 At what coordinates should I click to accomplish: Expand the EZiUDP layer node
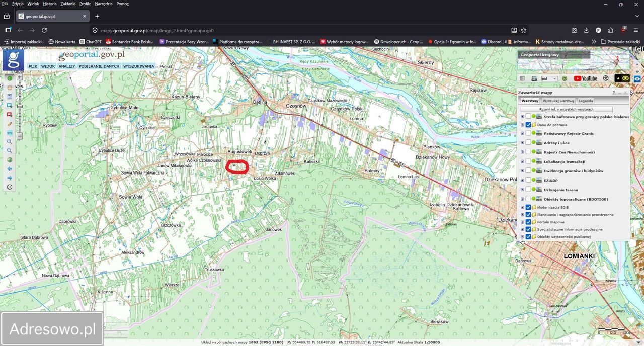pyautogui.click(x=522, y=180)
